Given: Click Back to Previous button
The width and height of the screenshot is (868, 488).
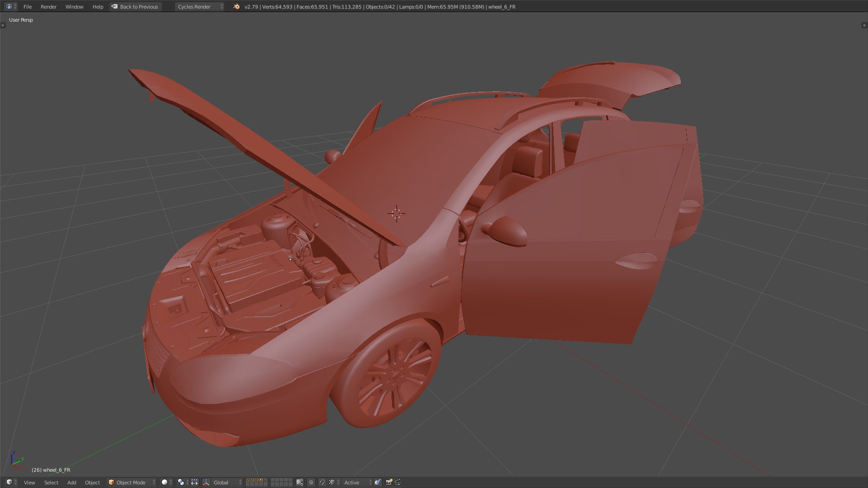Looking at the screenshot, I should 135,7.
